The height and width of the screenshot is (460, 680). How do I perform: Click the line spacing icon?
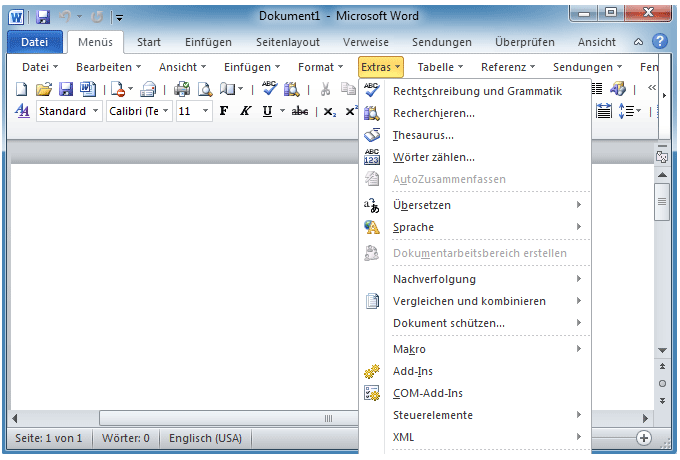(x=626, y=111)
